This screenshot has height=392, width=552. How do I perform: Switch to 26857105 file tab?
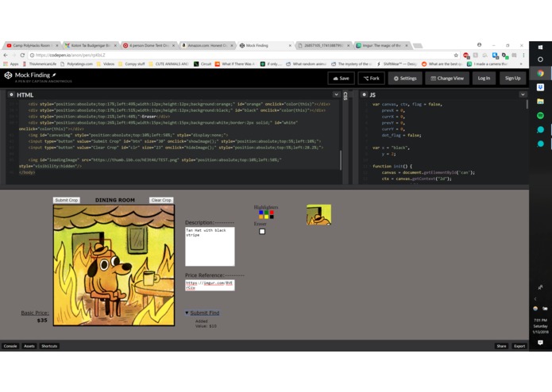(x=323, y=45)
